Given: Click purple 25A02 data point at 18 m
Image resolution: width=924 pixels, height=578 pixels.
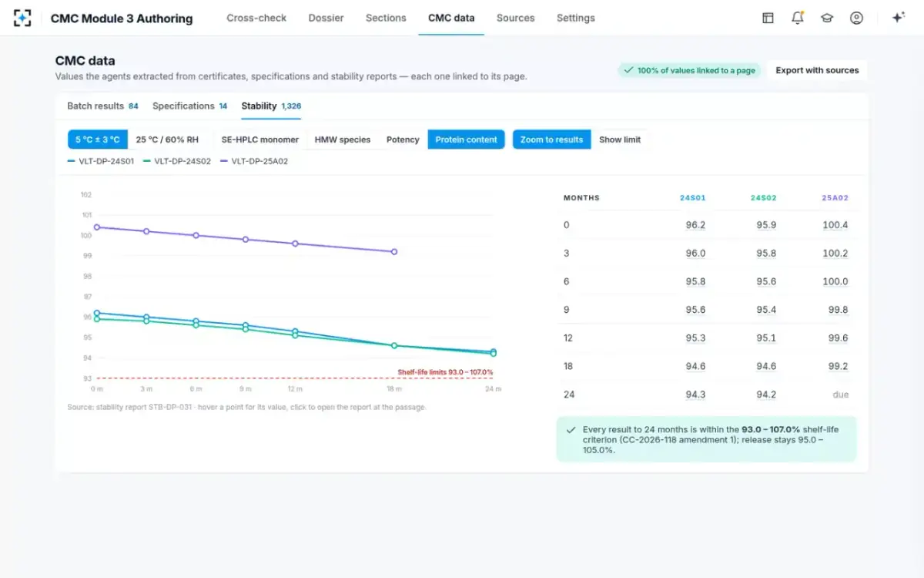Looking at the screenshot, I should (x=394, y=251).
